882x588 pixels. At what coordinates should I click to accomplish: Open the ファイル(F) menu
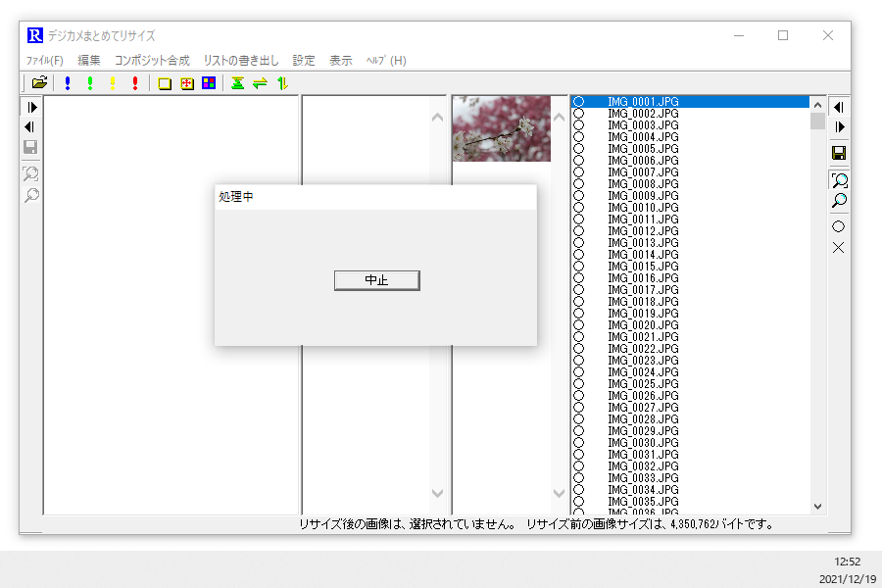(45, 60)
